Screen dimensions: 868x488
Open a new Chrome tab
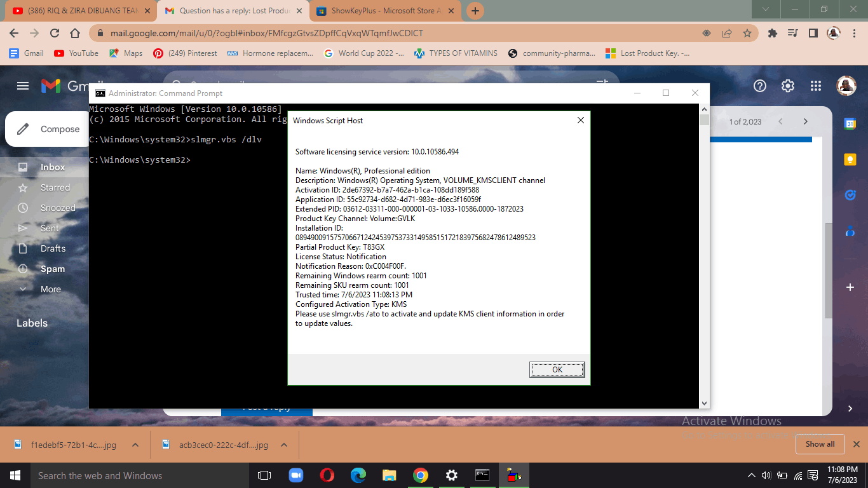tap(475, 11)
